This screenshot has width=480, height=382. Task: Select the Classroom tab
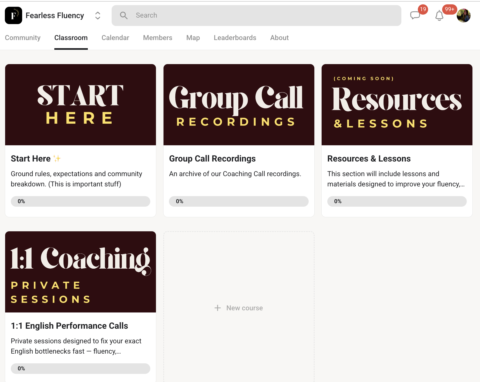(x=71, y=38)
